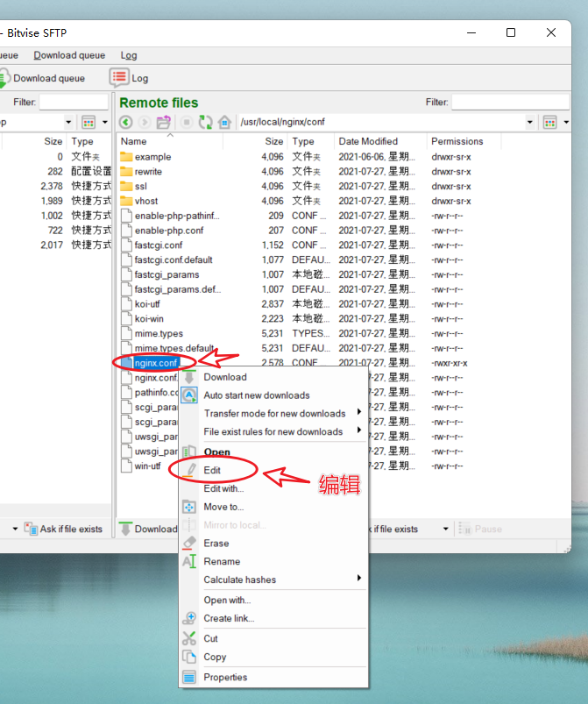Click the Pause button
The height and width of the screenshot is (704, 588).
pos(480,529)
